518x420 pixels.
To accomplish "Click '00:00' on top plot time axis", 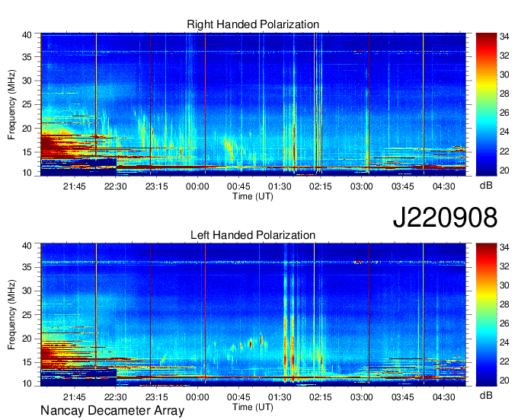I will point(197,186).
